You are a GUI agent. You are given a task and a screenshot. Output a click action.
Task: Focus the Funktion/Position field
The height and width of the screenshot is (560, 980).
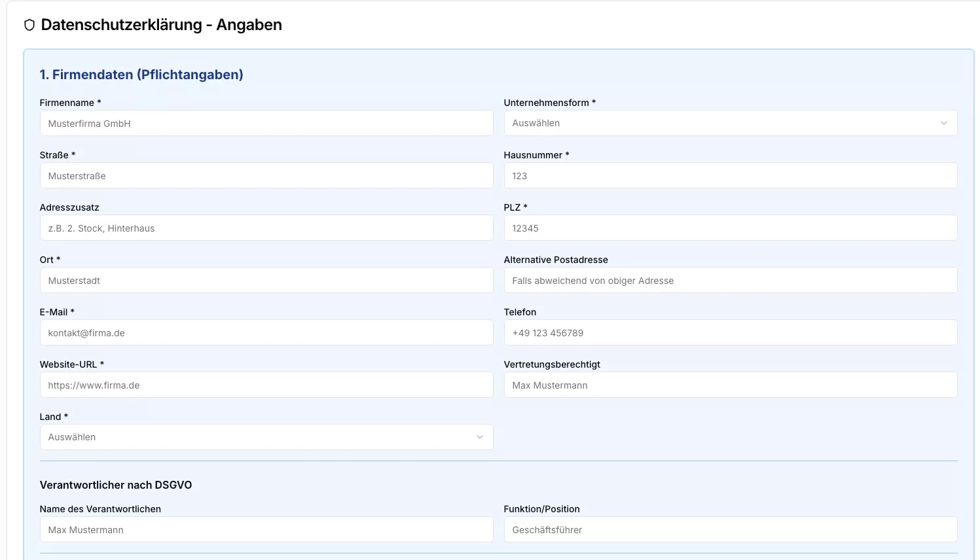730,530
